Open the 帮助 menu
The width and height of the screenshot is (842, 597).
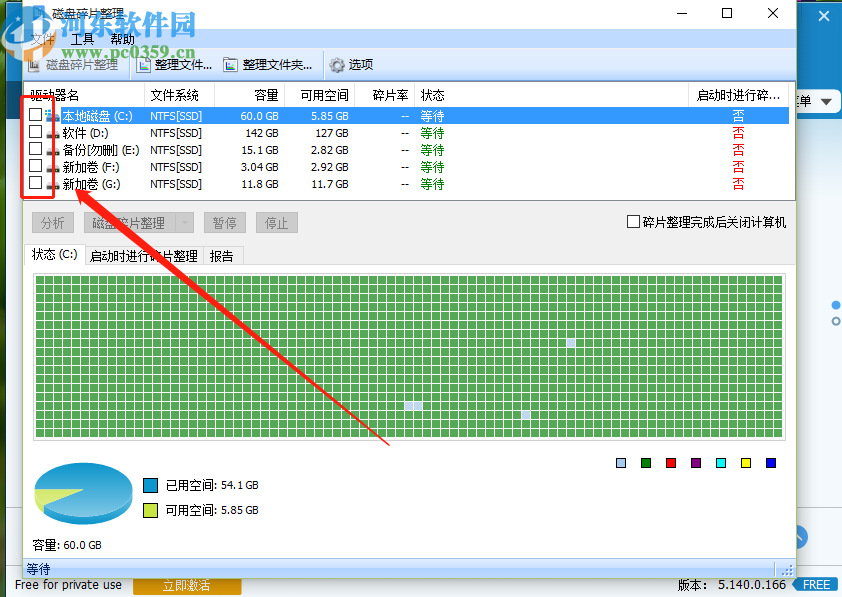(122, 39)
